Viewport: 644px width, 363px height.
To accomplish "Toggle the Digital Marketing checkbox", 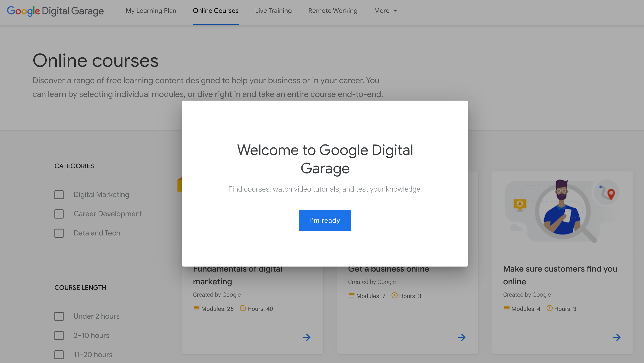I will click(59, 195).
